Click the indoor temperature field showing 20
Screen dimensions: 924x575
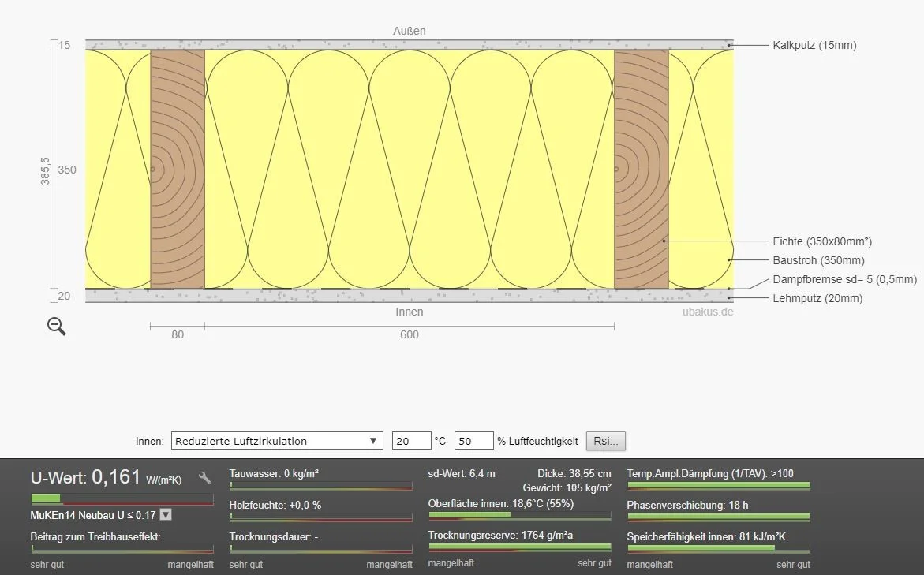(411, 441)
